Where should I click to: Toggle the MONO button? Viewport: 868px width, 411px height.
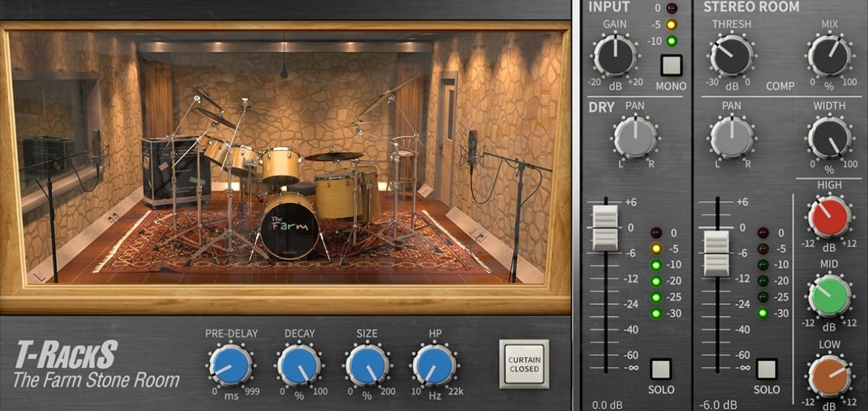tap(671, 65)
